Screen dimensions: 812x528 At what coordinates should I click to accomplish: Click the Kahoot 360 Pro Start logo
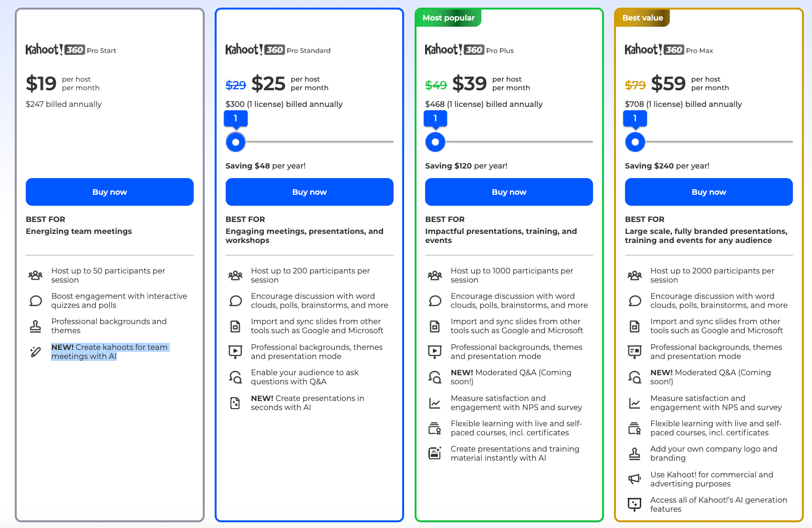(x=71, y=50)
